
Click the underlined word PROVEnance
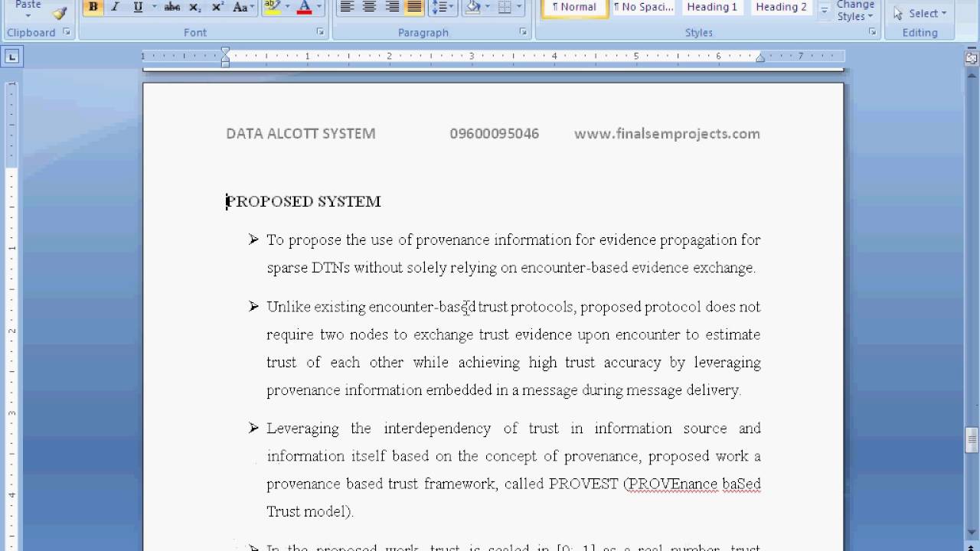pyautogui.click(x=671, y=484)
